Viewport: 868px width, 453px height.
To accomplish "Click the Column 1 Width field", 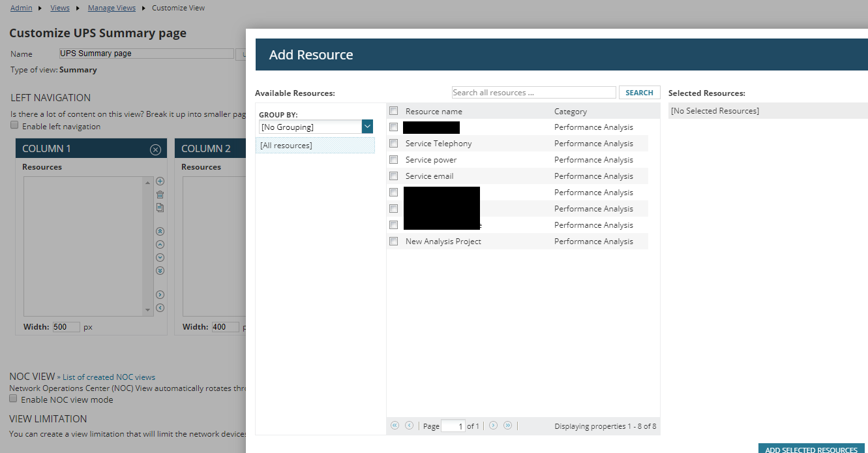I will click(x=66, y=327).
